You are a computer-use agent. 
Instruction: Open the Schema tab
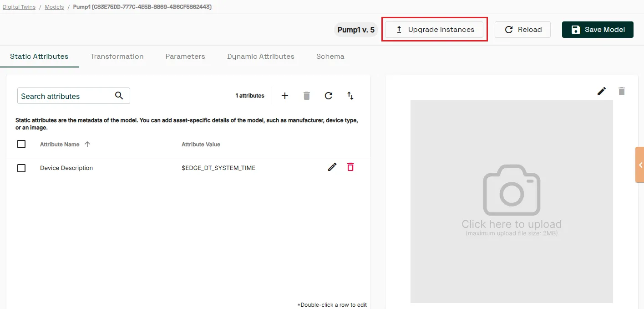[330, 57]
